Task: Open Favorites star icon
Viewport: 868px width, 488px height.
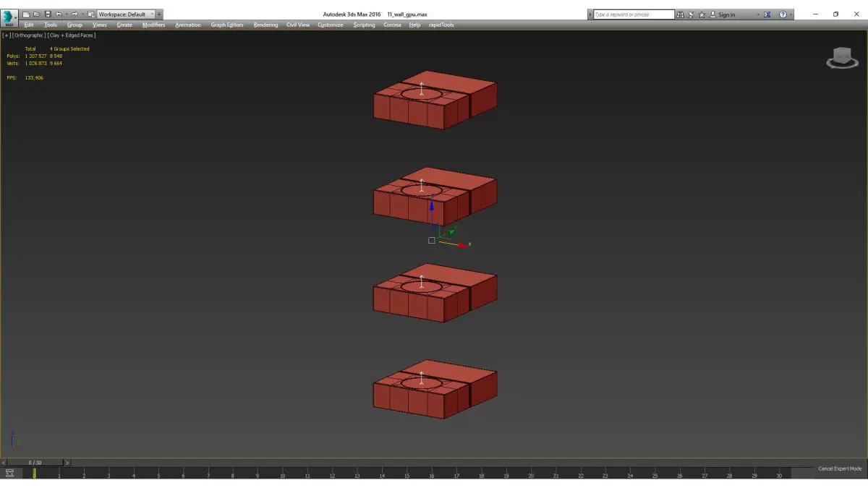Action: point(702,14)
